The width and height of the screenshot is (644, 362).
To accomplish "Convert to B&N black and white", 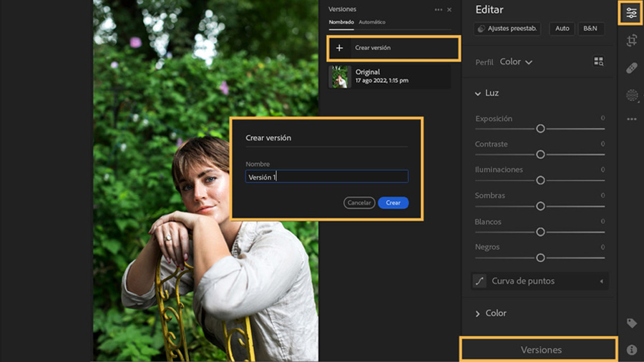I will (x=590, y=29).
